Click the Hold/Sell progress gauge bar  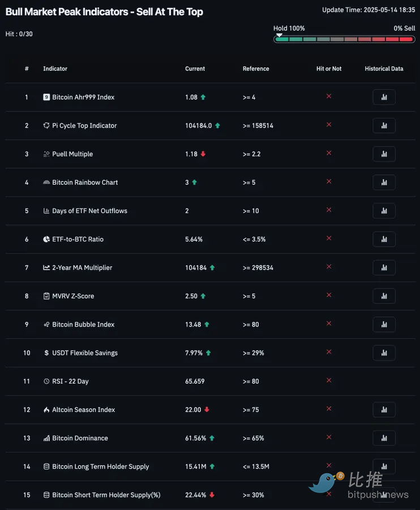[344, 39]
